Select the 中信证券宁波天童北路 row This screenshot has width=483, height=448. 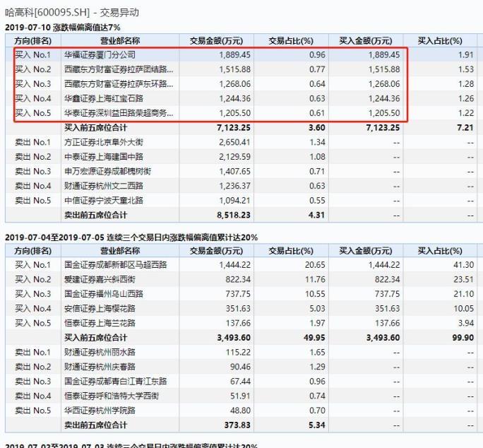tap(103, 201)
